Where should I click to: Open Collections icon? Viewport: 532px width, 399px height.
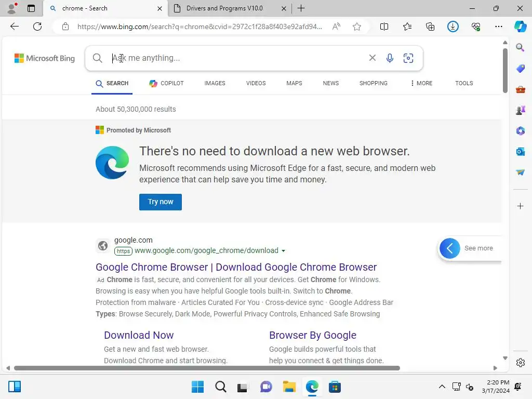(430, 26)
